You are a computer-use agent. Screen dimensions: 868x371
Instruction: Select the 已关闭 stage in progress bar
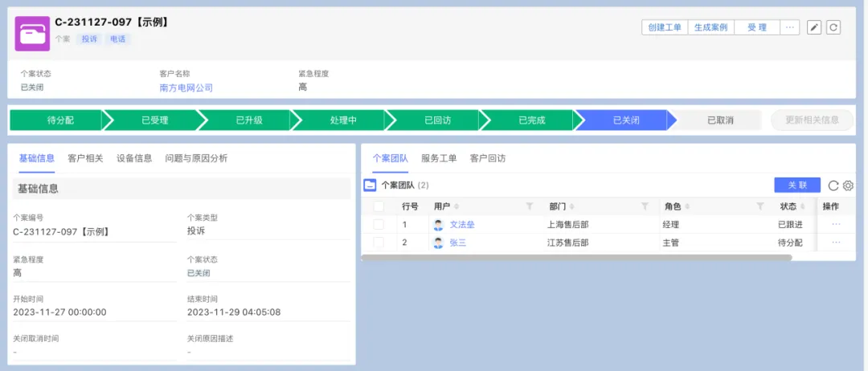[625, 120]
